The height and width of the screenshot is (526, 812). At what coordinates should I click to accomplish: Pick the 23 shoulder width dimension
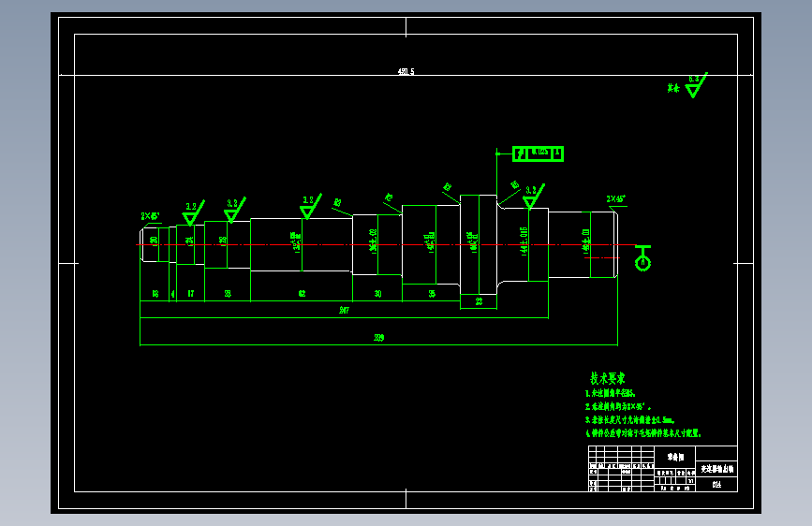point(479,301)
